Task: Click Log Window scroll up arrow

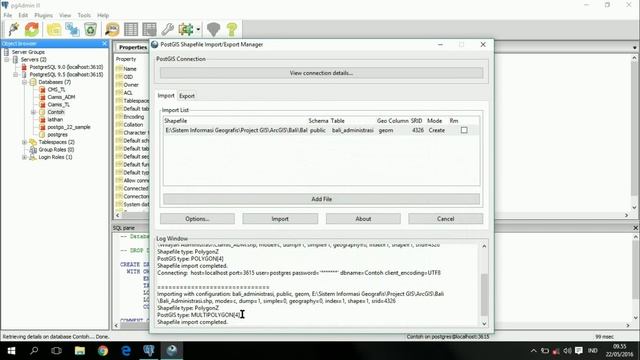Action: click(484, 246)
